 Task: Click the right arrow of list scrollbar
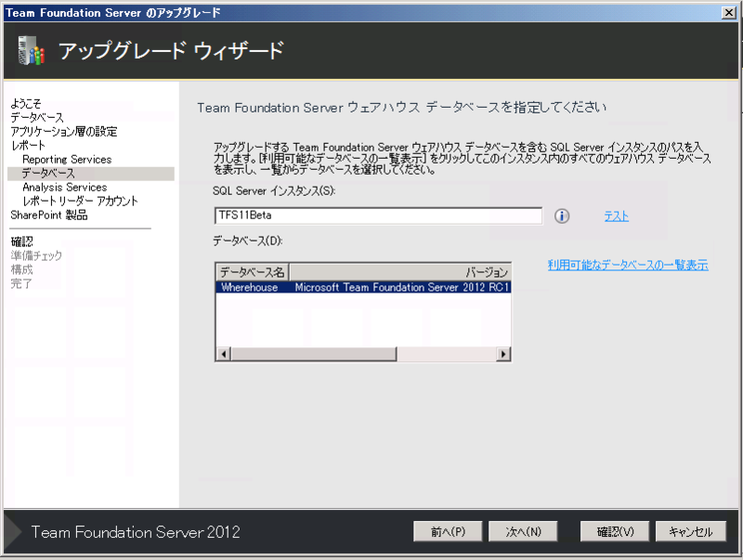click(x=503, y=354)
